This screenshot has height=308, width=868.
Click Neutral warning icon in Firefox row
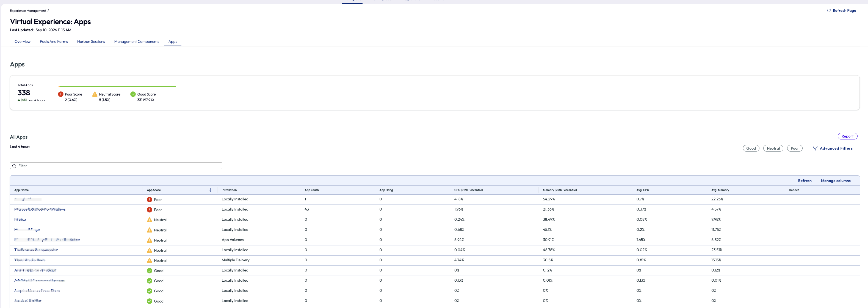149,220
